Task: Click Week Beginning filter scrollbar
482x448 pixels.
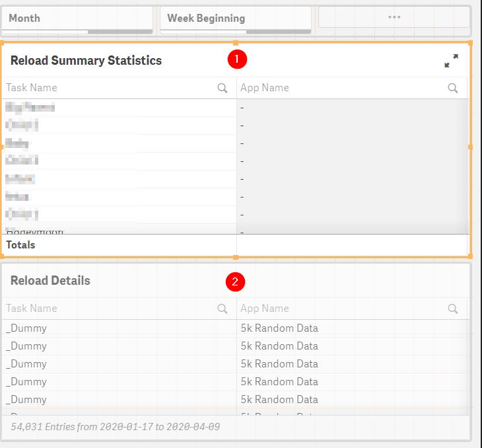Action: pyautogui.click(x=236, y=32)
